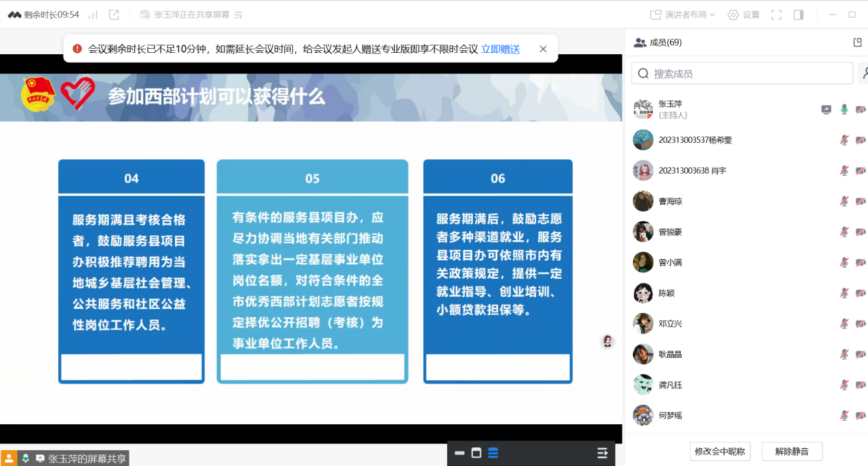This screenshot has height=466, width=868.
Task: Toggle camera icon for 曾骏豪
Action: click(x=860, y=232)
